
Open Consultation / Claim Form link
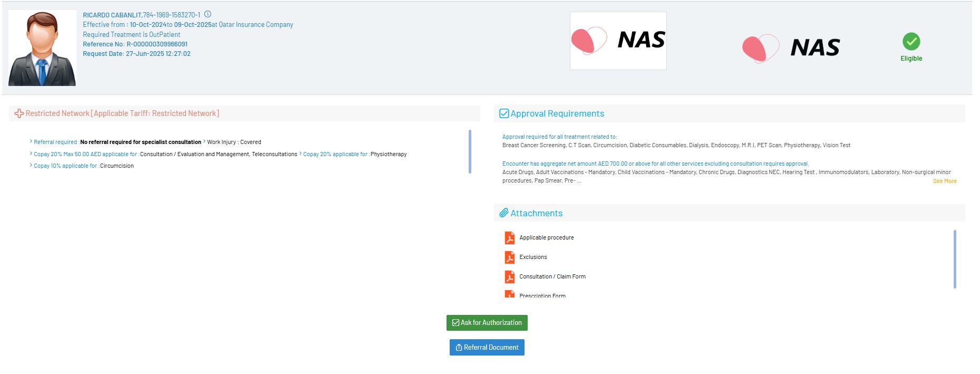(552, 277)
